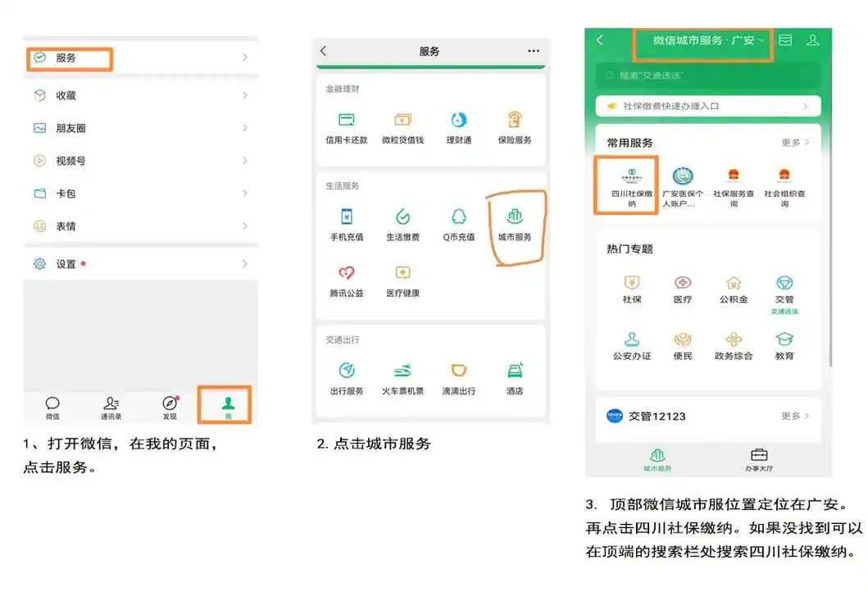Viewport: 868px width, 601px height.
Task: Switch to the 城市服务 bottom tab
Action: 657,460
